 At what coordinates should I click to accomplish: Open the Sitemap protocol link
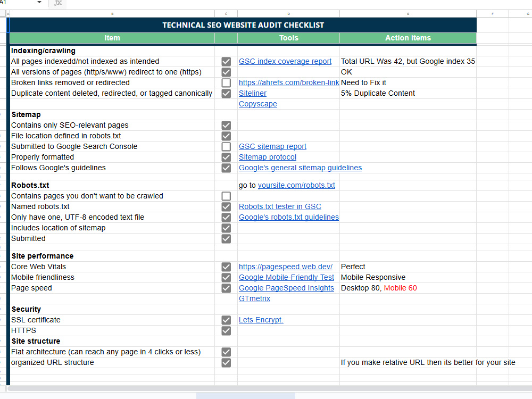[268, 157]
